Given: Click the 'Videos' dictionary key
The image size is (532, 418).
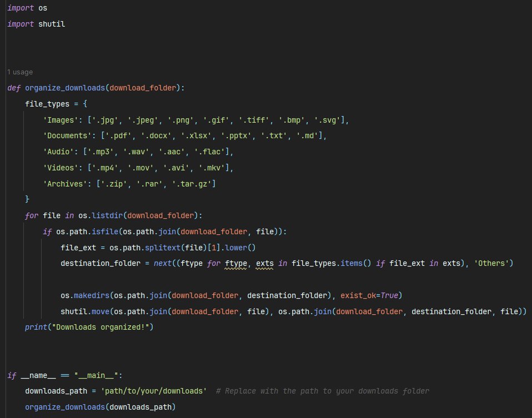Looking at the screenshot, I should coord(61,168).
